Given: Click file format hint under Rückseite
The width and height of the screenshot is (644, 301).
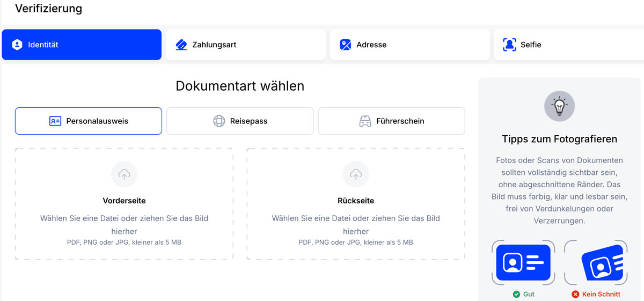Looking at the screenshot, I should [356, 243].
